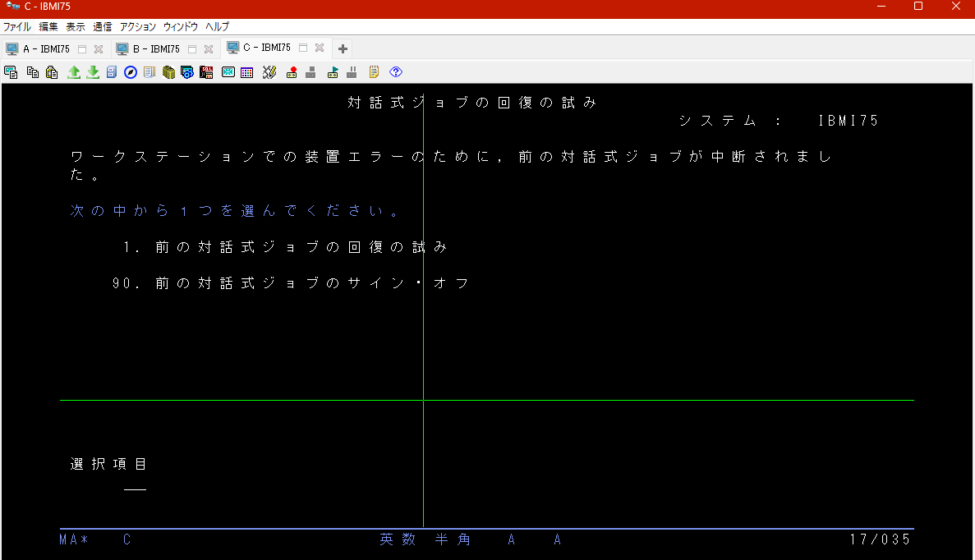
Task: Open the Run SQL Scripts icon
Action: pyautogui.click(x=206, y=72)
